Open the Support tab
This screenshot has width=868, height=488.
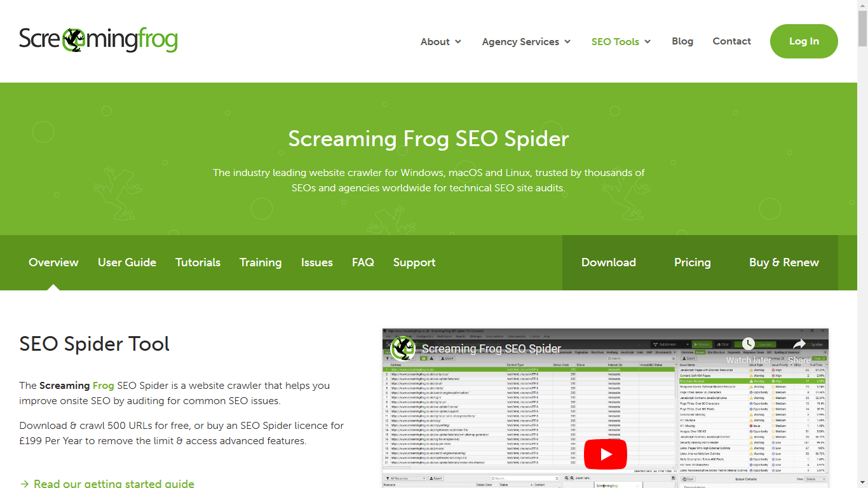pyautogui.click(x=414, y=262)
